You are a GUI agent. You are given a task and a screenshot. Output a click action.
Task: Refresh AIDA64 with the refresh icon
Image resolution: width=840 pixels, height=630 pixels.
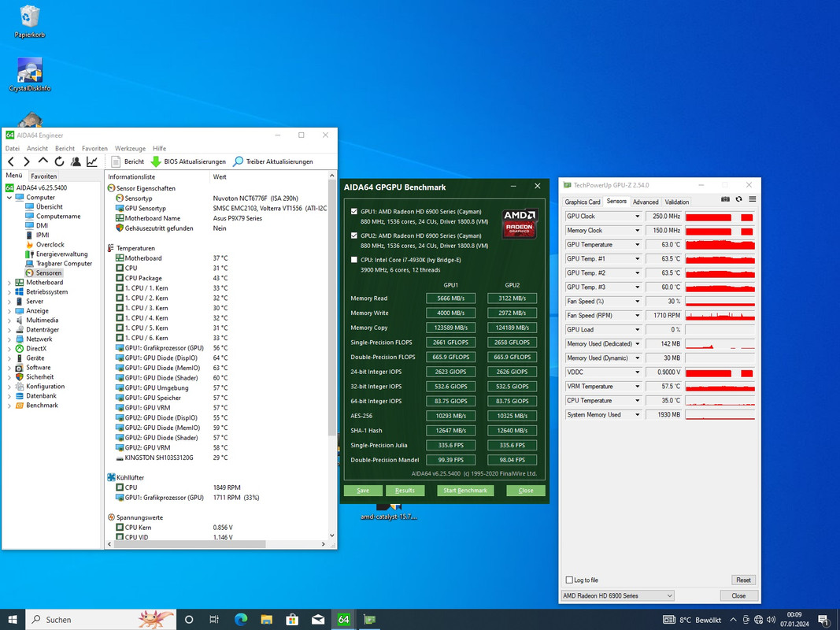(60, 161)
